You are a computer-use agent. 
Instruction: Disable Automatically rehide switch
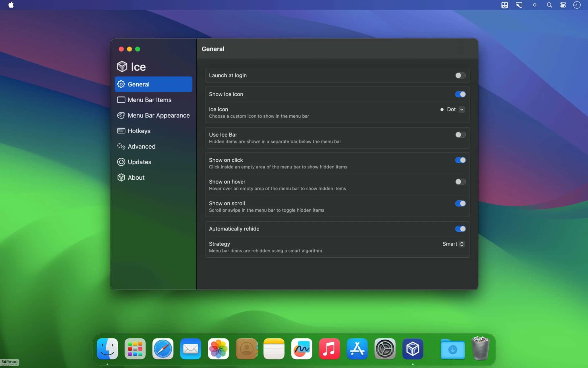point(460,229)
